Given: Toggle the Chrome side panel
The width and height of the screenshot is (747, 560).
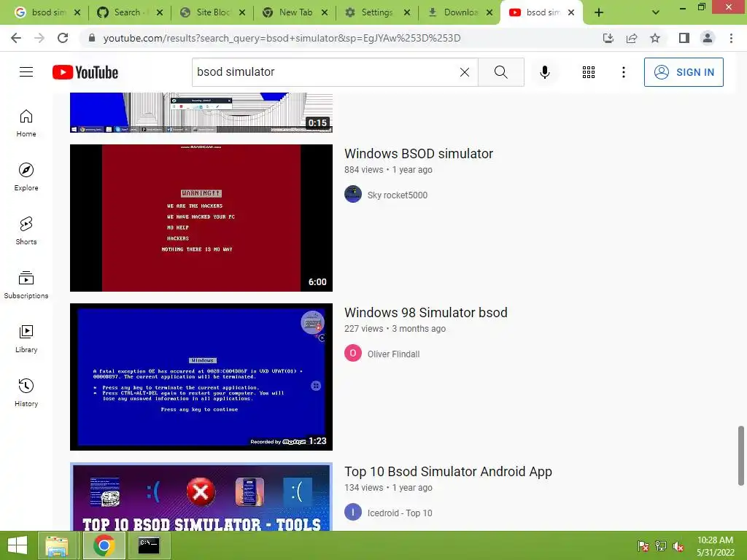Looking at the screenshot, I should tap(684, 38).
